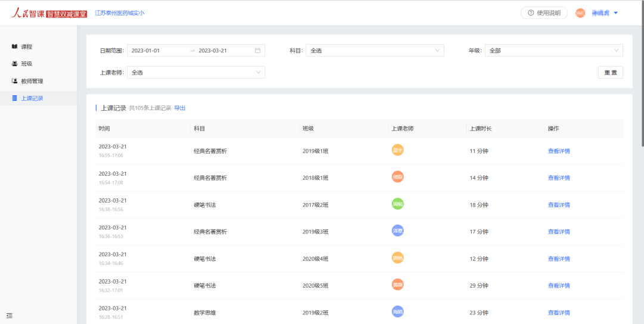Click 查看详情 for the 16:55-17:06 record

(x=559, y=151)
